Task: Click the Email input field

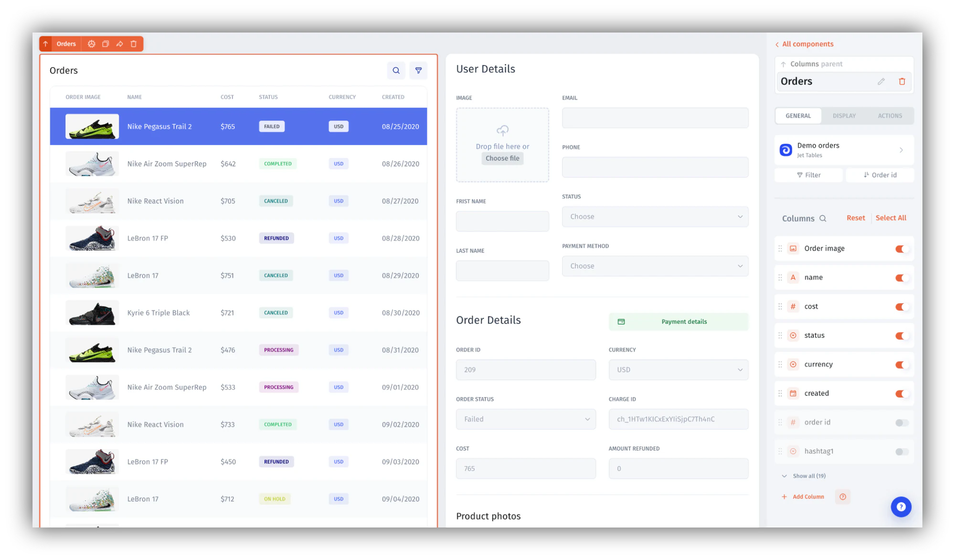Action: tap(655, 118)
